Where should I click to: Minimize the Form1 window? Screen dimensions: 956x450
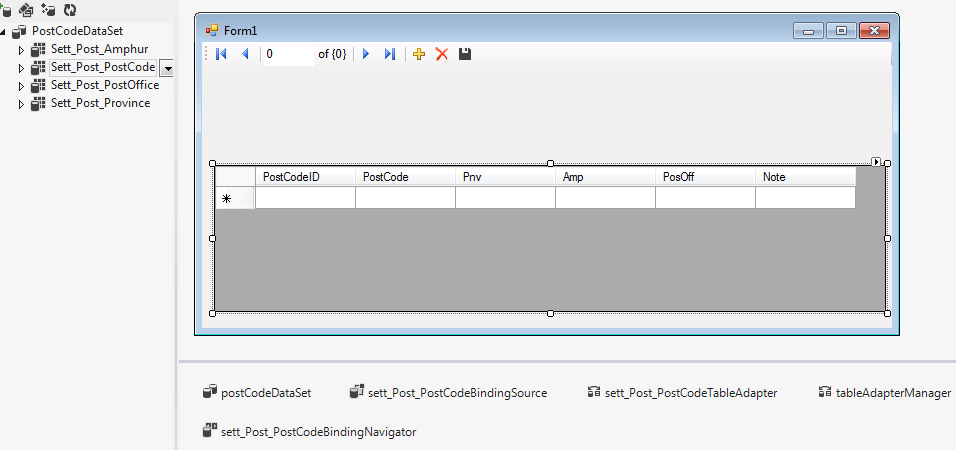808,30
